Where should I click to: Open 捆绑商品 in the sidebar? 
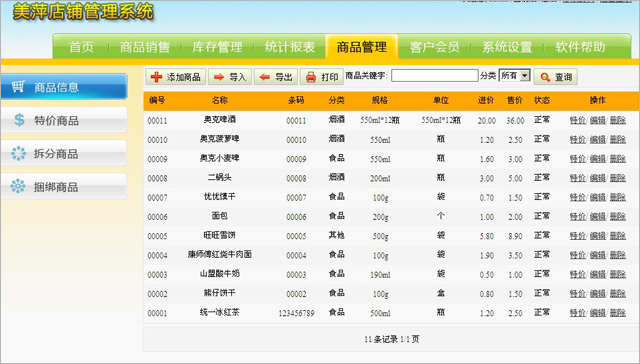64,186
